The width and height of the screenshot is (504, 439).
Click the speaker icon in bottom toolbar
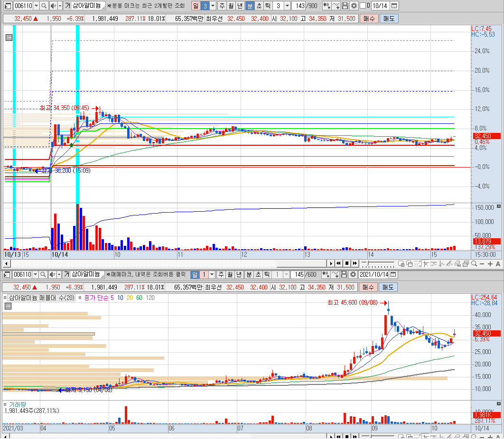tap(52, 275)
